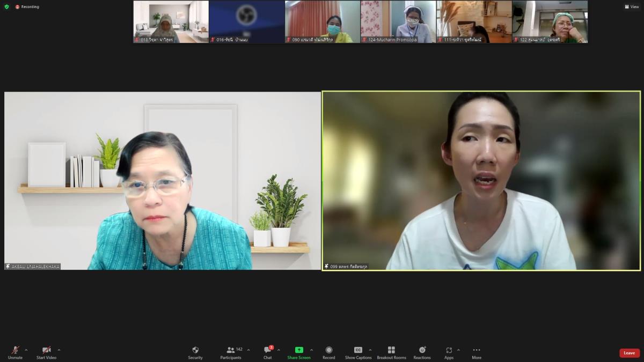
Task: Show closed captions
Action: tap(358, 352)
